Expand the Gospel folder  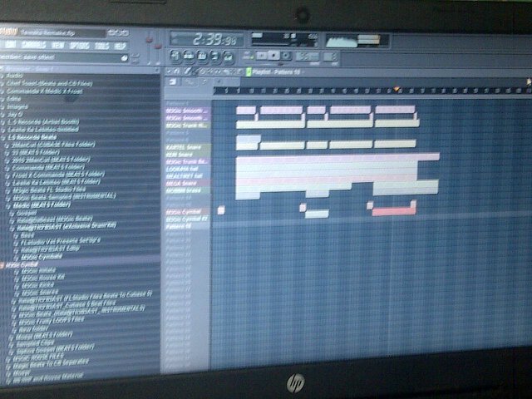click(x=27, y=213)
